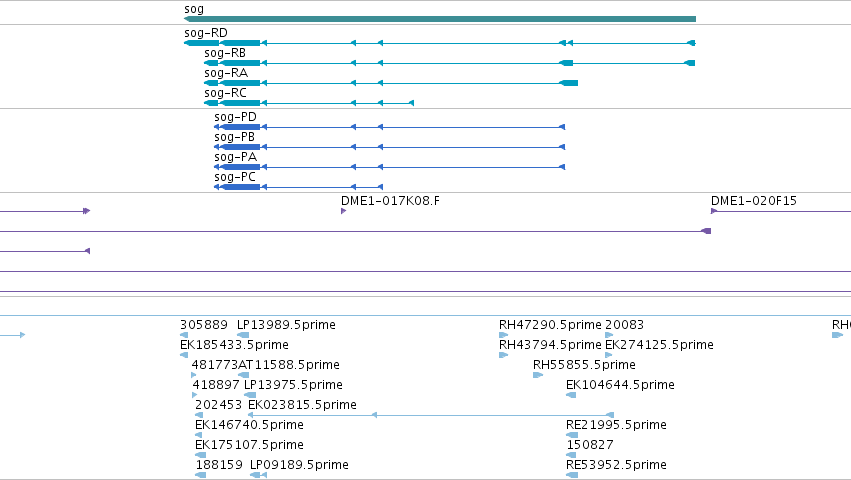The height and width of the screenshot is (480, 851).
Task: Click EST EK274125.5prime label
Action: (659, 345)
